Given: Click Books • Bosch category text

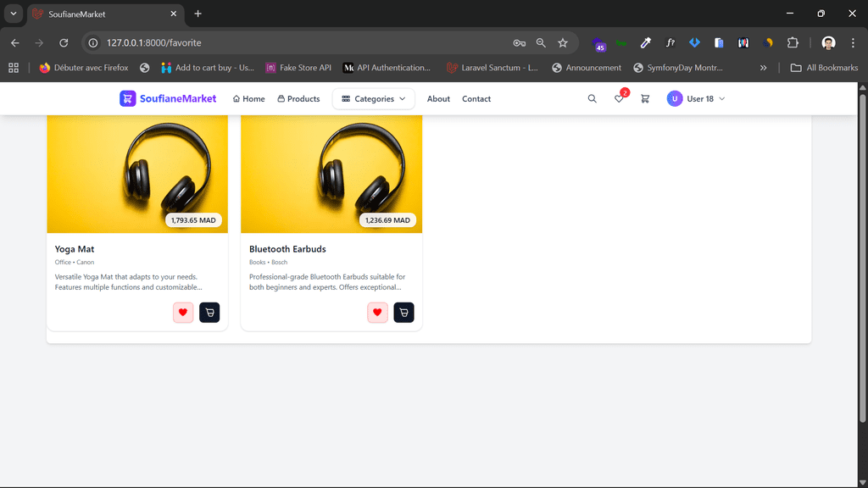Looking at the screenshot, I should point(268,263).
